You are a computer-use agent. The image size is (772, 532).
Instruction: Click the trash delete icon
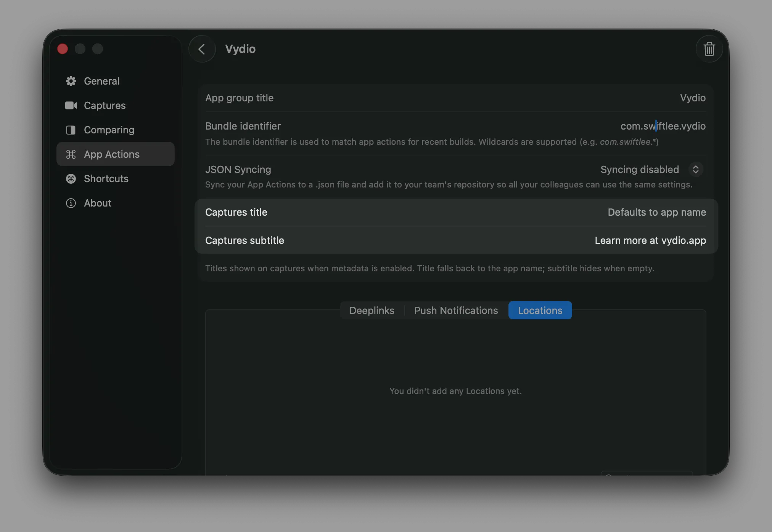pyautogui.click(x=709, y=49)
